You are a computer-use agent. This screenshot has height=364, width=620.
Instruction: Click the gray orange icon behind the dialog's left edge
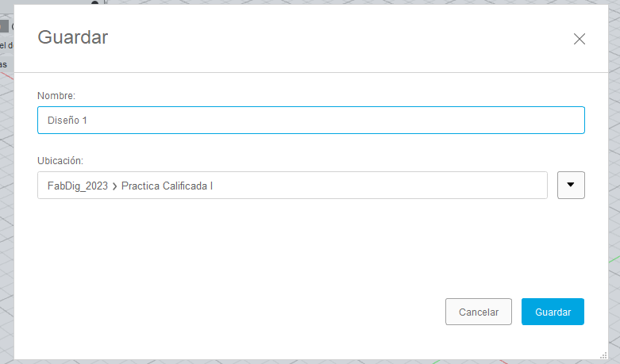pyautogui.click(x=4, y=26)
